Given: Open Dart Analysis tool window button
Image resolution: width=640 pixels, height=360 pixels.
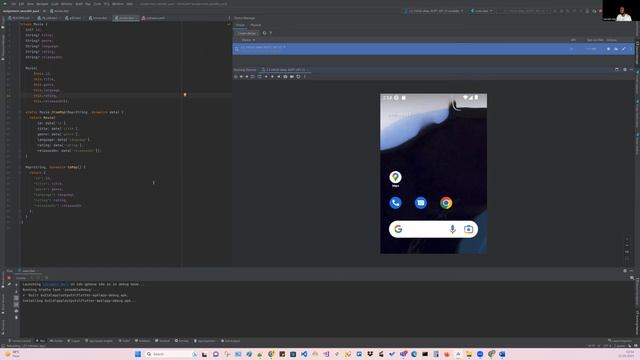Looking at the screenshot, I should tap(231, 341).
